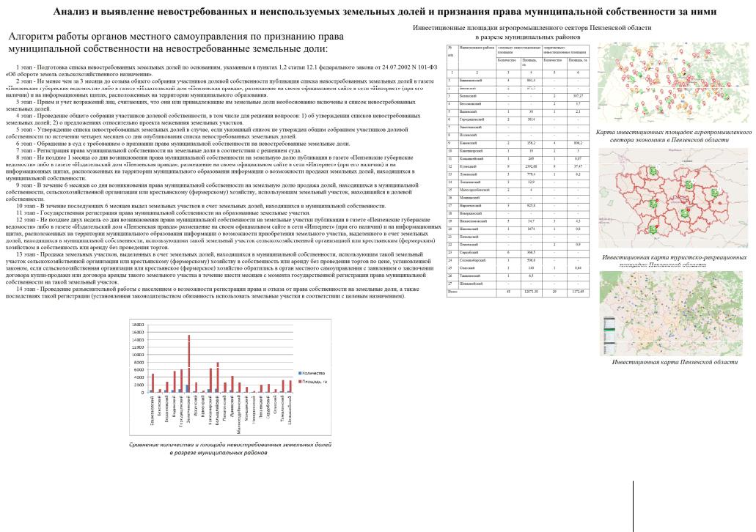The image size is (756, 532).
Task: Click the tallest red bar for Земетчинский
Action: (x=189, y=363)
